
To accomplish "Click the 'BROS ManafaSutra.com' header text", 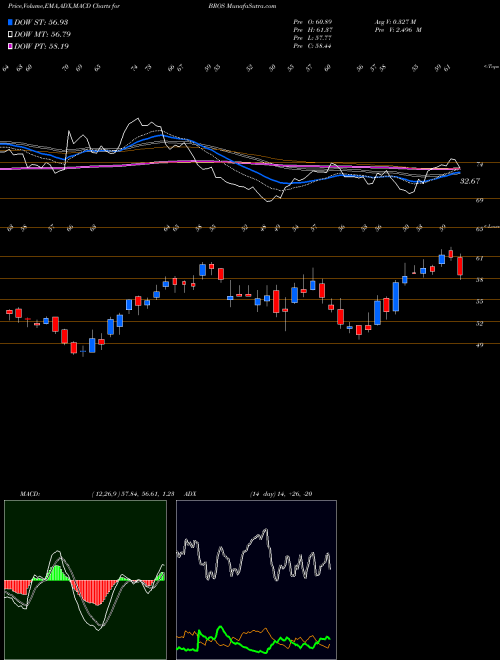I will click(242, 6).
